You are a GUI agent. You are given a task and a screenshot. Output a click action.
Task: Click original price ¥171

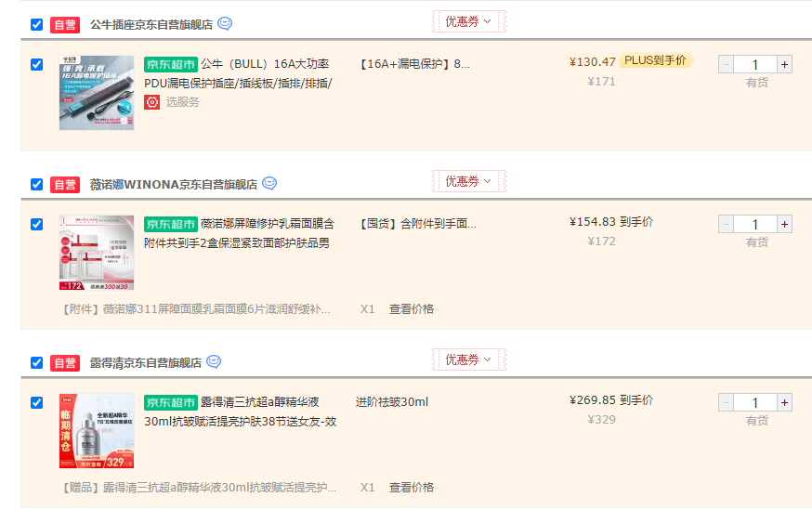click(602, 82)
